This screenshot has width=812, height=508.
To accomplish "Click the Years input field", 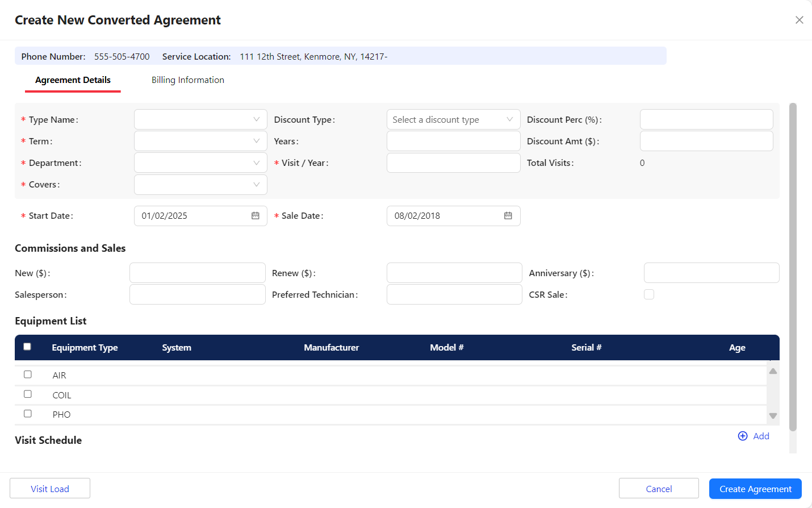I will (x=453, y=141).
